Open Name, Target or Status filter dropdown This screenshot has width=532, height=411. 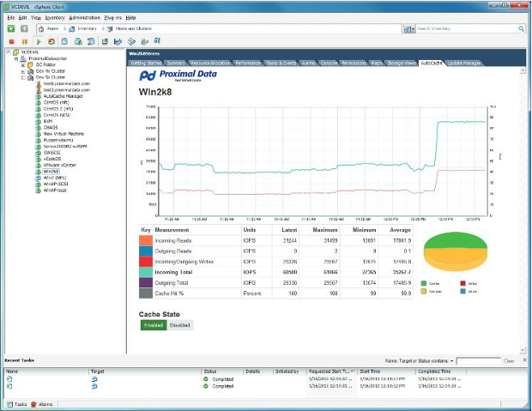(451, 361)
